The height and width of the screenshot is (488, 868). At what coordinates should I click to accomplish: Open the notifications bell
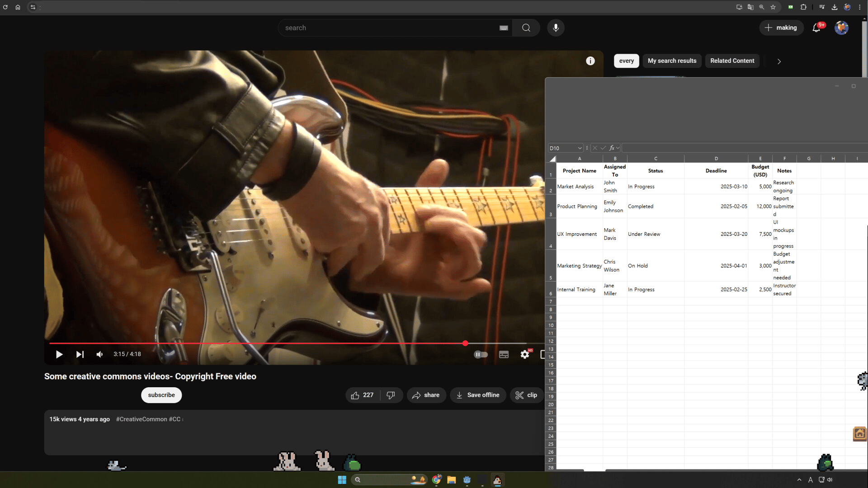click(816, 28)
